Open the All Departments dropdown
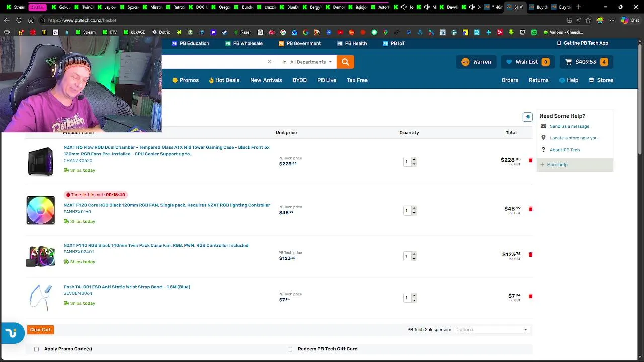The image size is (644, 362). (x=307, y=62)
